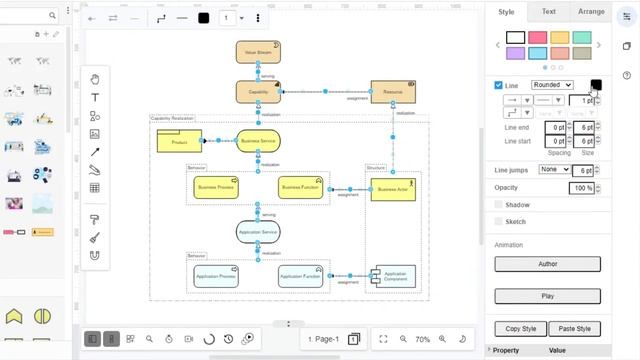Screen dimensions: 640x360
Task: Click the reverse direction arrows icon
Action: point(113,18)
